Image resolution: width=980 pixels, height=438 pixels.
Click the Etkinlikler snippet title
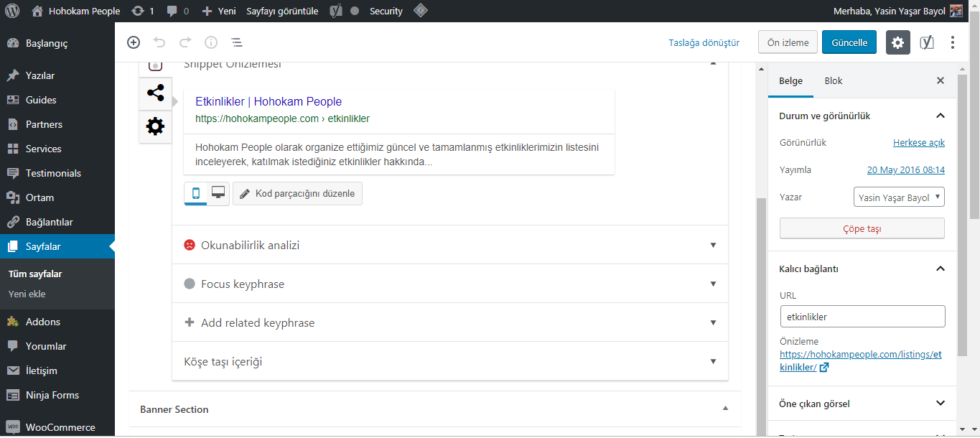point(269,101)
